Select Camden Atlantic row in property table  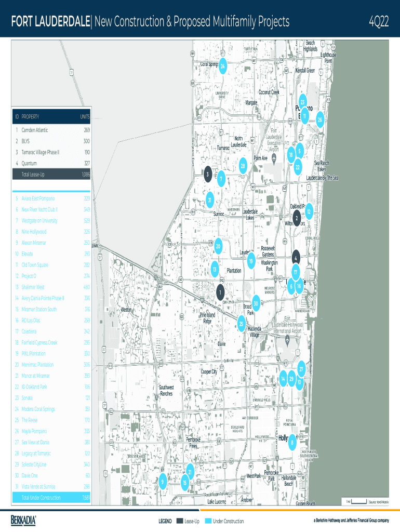pos(52,130)
